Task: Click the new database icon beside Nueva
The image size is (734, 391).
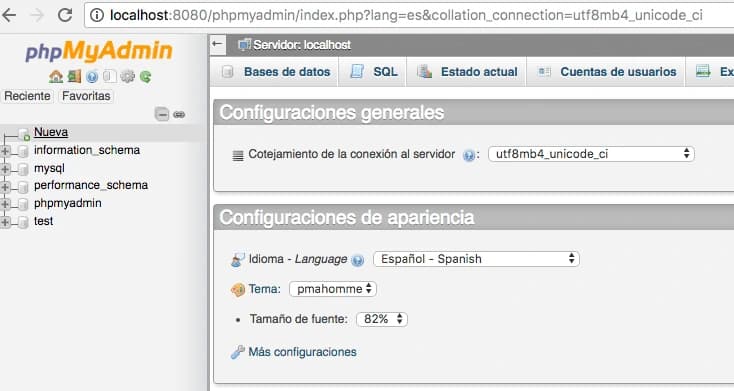Action: pos(24,134)
